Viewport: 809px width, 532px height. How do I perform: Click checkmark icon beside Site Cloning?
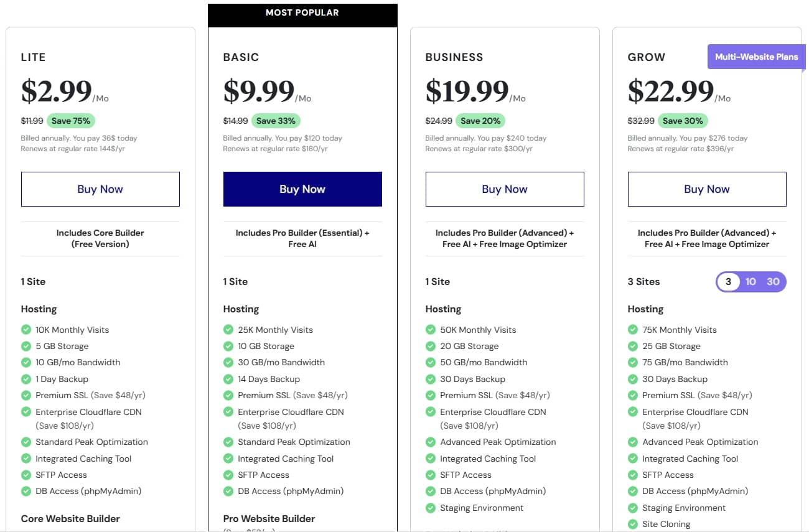633,524
